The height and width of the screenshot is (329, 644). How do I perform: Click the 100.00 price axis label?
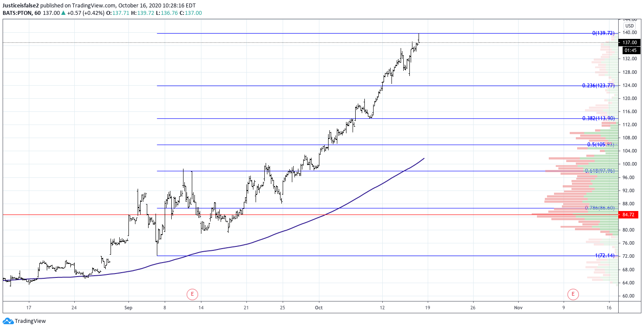(629, 164)
